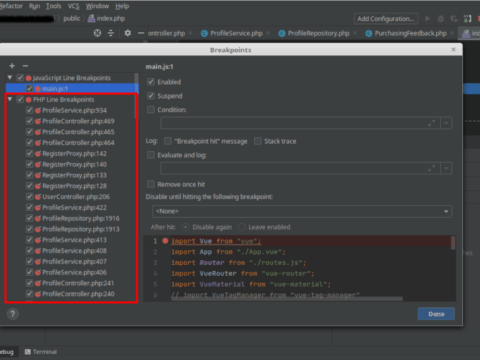The image size is (480, 360).
Task: Toggle the Suspend checkbox
Action: click(151, 96)
